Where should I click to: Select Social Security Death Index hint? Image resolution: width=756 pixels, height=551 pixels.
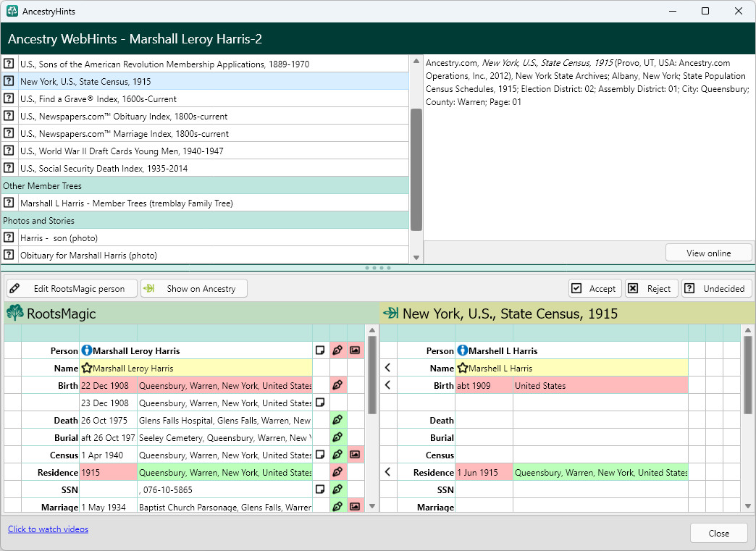tap(213, 168)
